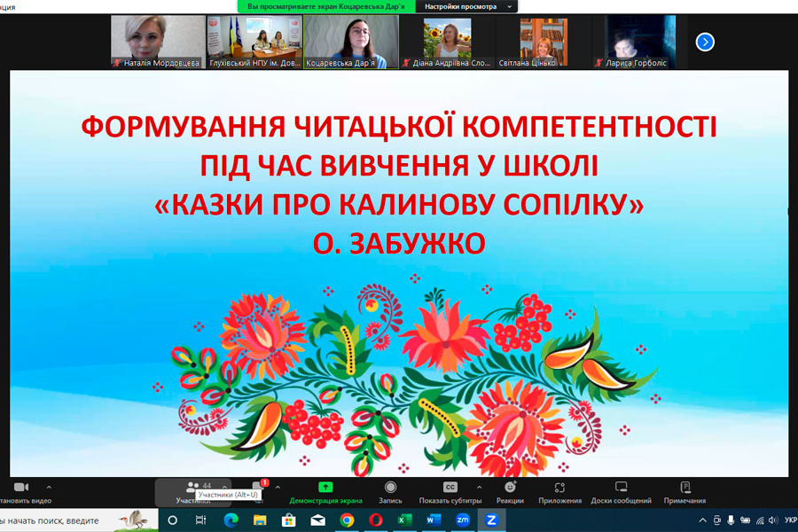Viewport: 798px width, 532px height.
Task: Click the green screen-viewing banner
Action: click(x=326, y=6)
